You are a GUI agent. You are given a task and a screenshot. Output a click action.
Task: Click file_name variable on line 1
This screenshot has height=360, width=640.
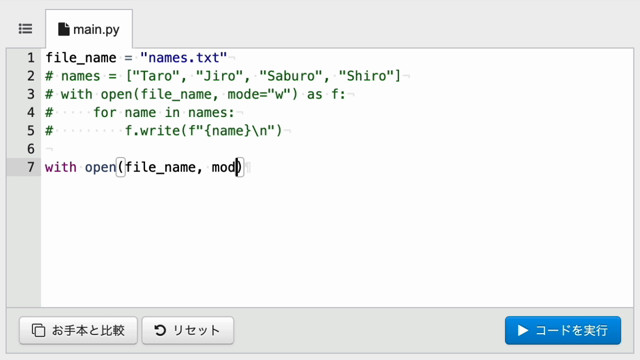pyautogui.click(x=81, y=58)
